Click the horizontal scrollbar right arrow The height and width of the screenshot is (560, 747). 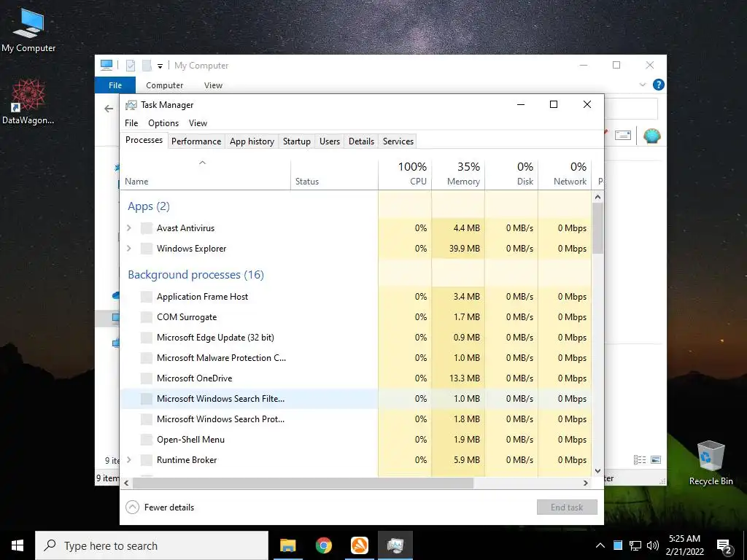coord(586,483)
